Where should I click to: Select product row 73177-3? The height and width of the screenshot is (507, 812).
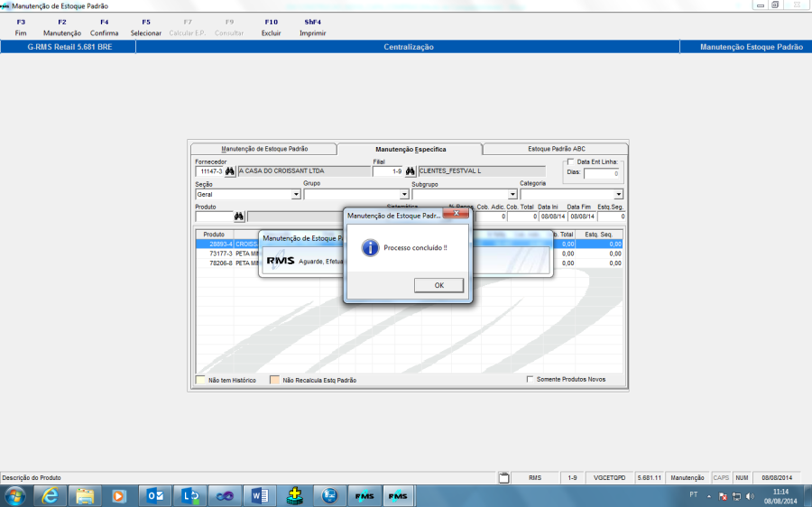click(409, 253)
